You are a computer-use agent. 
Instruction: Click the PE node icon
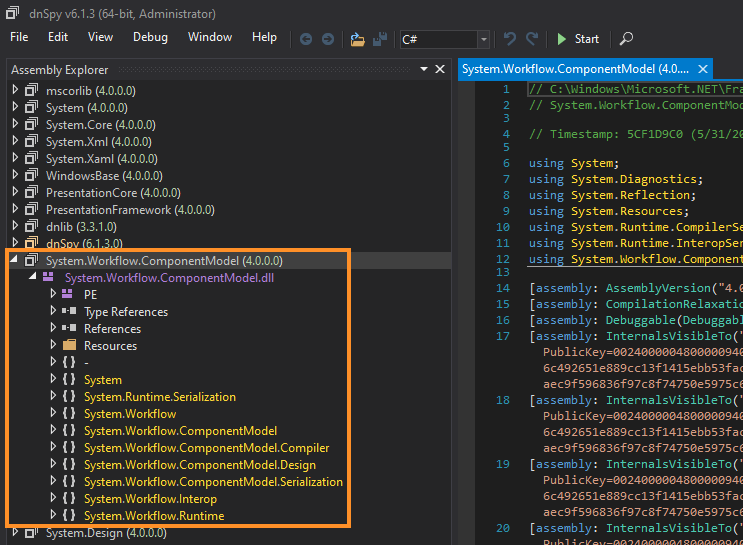(67, 294)
